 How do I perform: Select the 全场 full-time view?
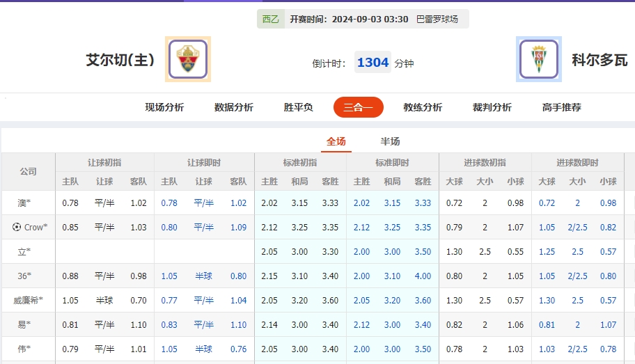tap(336, 141)
